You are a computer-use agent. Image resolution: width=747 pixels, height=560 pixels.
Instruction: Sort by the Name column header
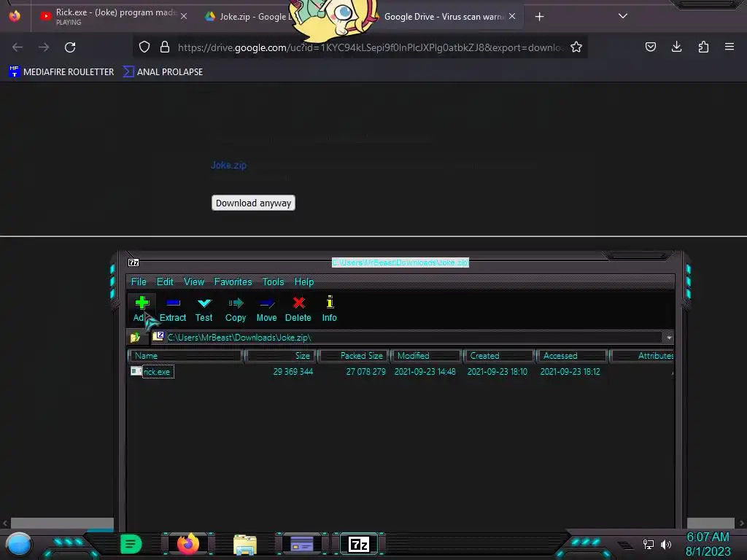pos(185,356)
